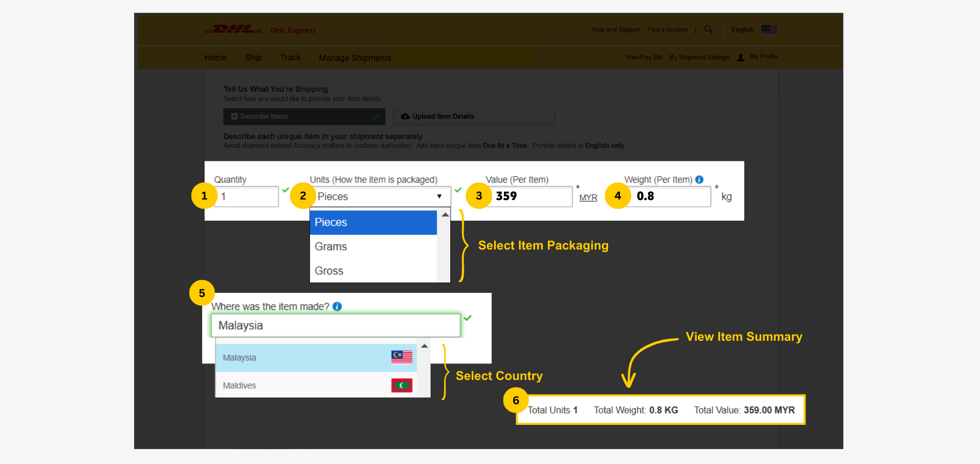This screenshot has height=464, width=980.
Task: Choose Pieces from the units list
Action: tap(373, 222)
